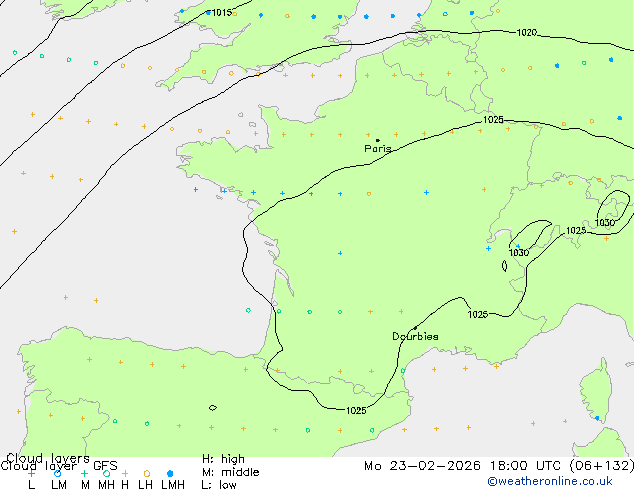
Task: Click the Paris city marker dot
Action: (378, 140)
